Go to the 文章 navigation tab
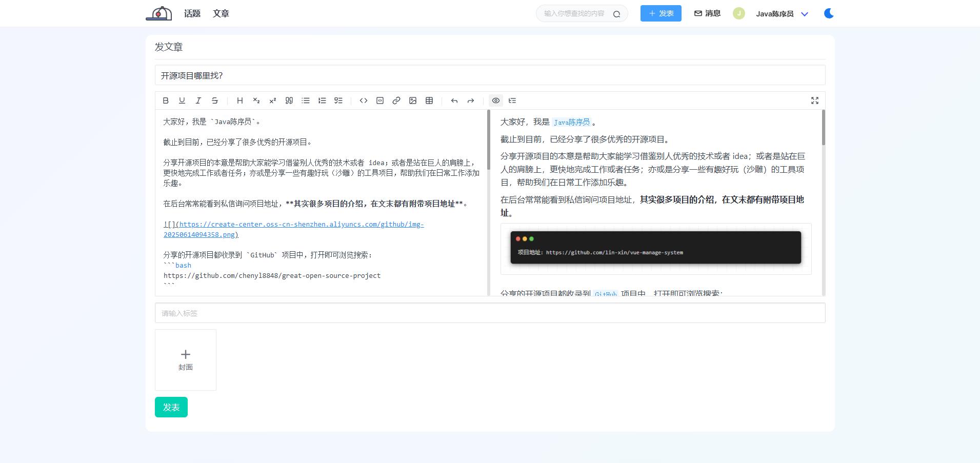 221,13
